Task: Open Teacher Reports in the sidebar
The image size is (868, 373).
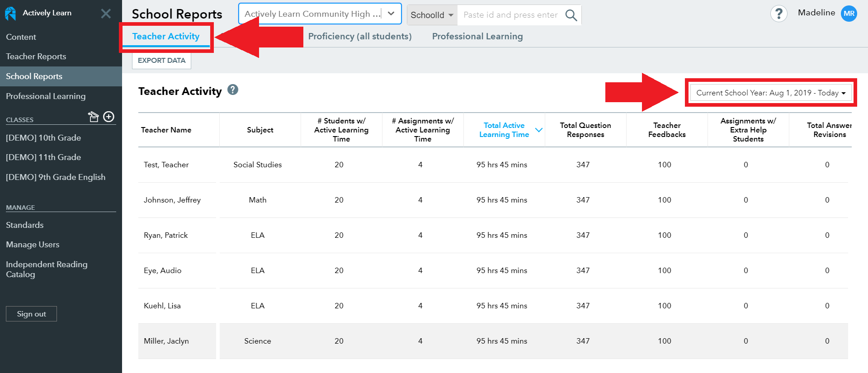Action: (36, 57)
